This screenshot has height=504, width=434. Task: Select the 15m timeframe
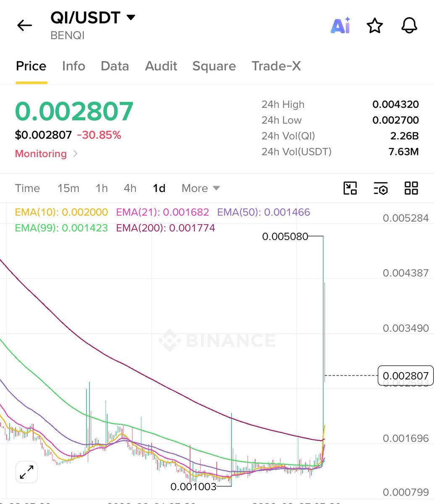68,188
